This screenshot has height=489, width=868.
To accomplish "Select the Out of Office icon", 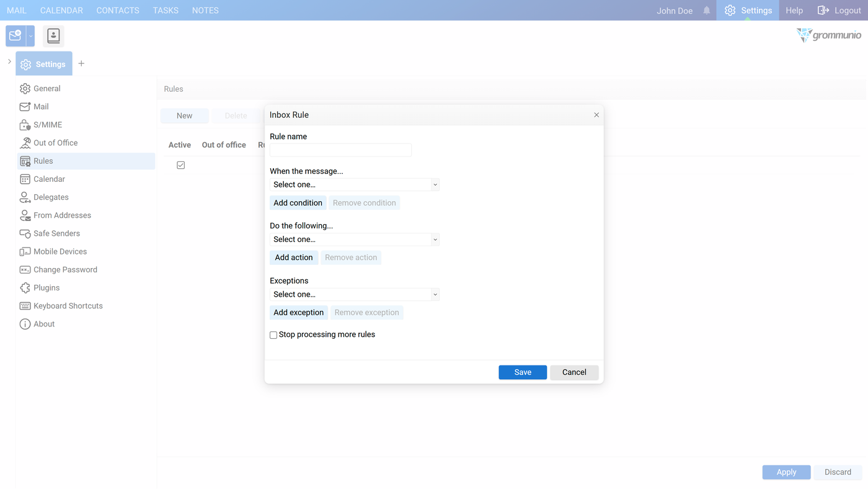I will pos(25,143).
